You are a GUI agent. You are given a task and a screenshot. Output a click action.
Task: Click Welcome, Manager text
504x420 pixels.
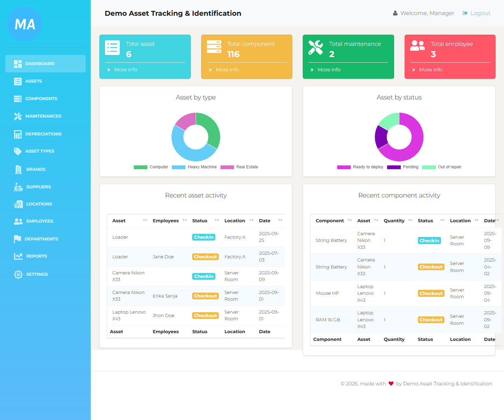[427, 13]
